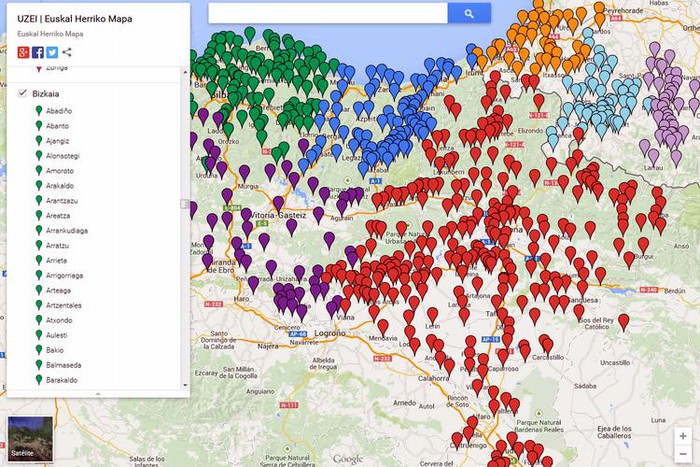Select Alonsotegi in the list
The width and height of the screenshot is (700, 467).
(x=63, y=156)
